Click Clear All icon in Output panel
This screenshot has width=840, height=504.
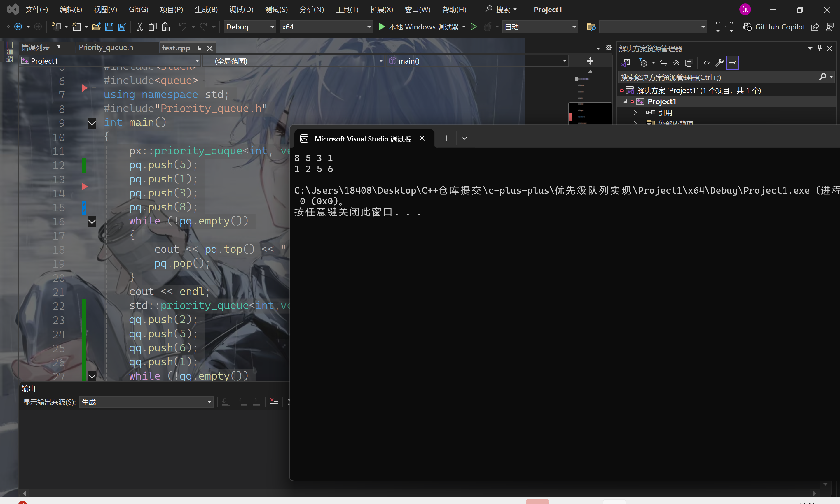pyautogui.click(x=274, y=402)
